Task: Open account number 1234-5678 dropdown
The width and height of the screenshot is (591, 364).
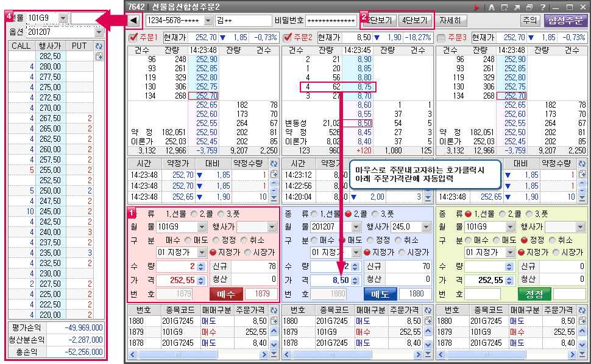Action: pyautogui.click(x=208, y=20)
